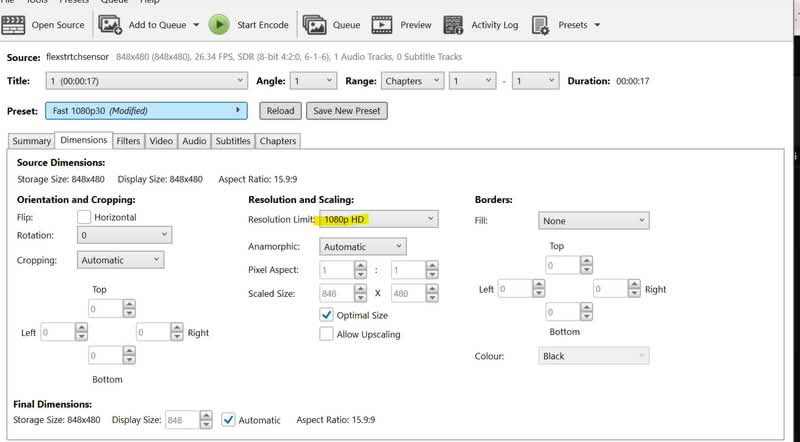
Task: Open the Queue panel icon
Action: tap(315, 24)
